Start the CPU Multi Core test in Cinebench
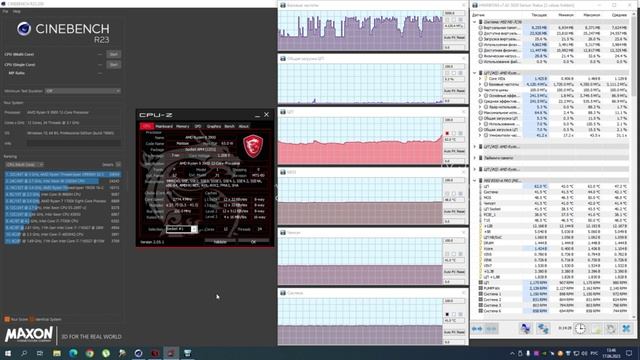640x360 pixels. 113,54
